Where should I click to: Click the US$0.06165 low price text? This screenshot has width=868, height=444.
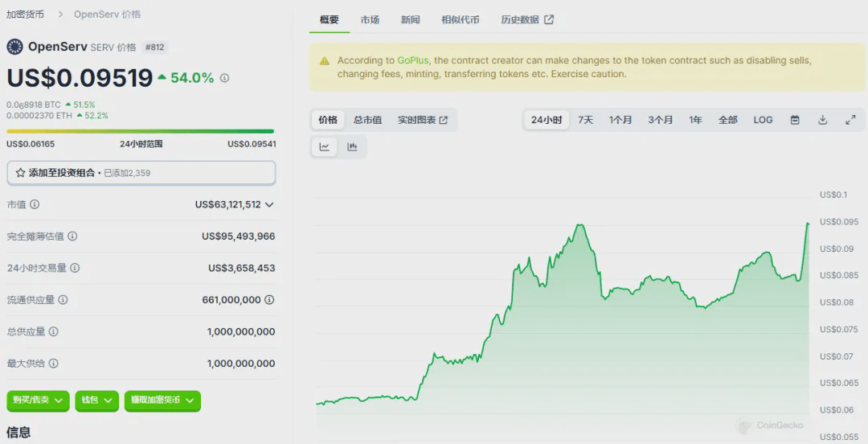click(31, 144)
